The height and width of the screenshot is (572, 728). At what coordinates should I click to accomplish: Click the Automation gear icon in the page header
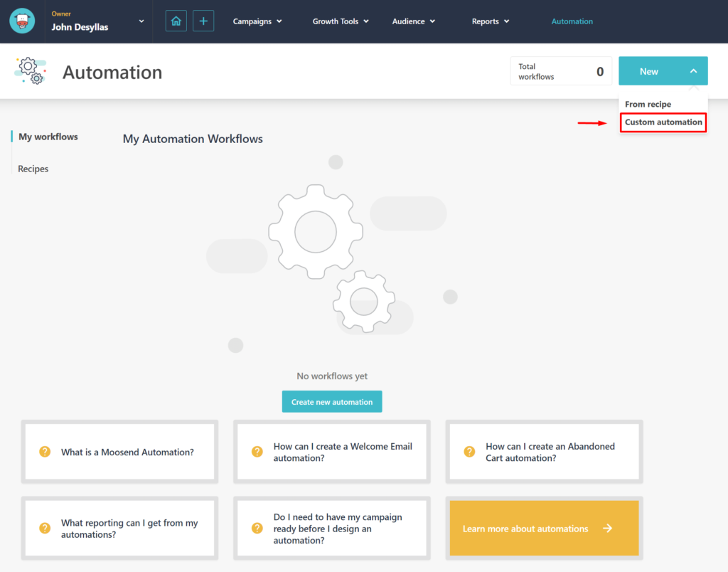(30, 70)
